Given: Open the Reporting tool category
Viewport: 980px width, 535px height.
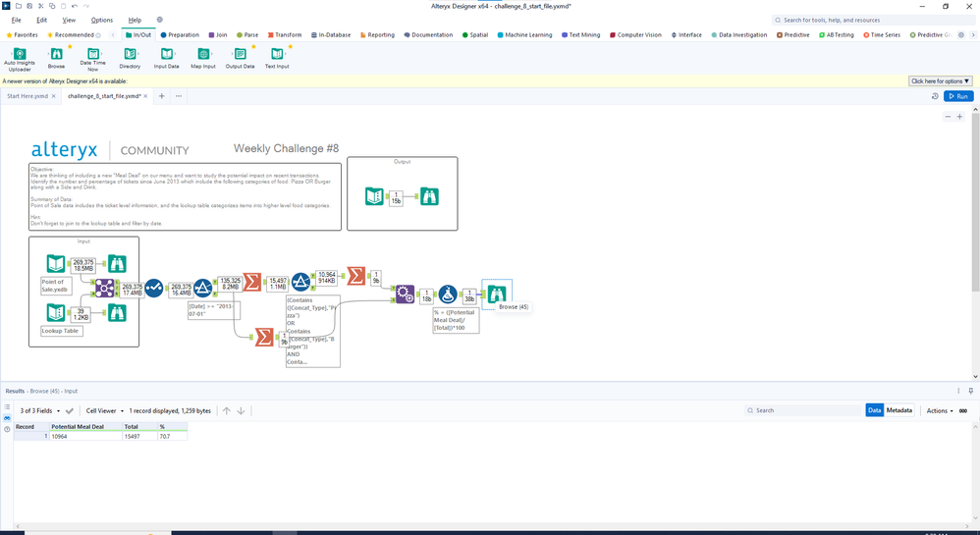Looking at the screenshot, I should tap(377, 35).
